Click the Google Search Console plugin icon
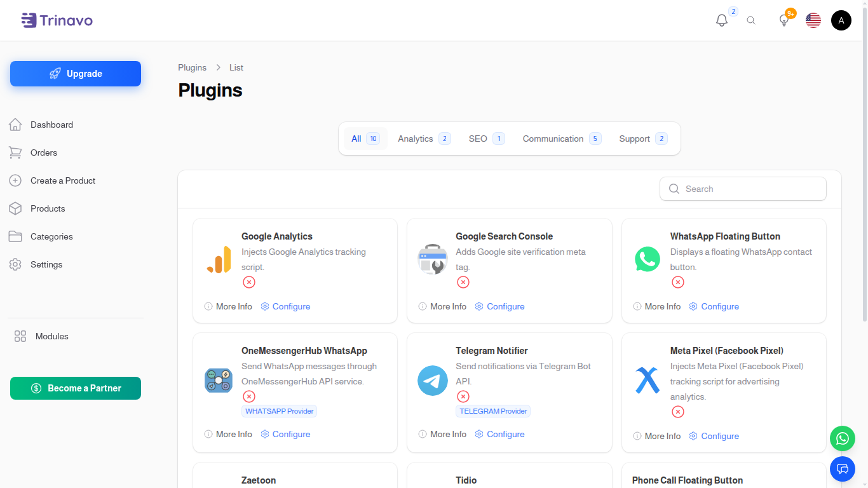 [433, 259]
